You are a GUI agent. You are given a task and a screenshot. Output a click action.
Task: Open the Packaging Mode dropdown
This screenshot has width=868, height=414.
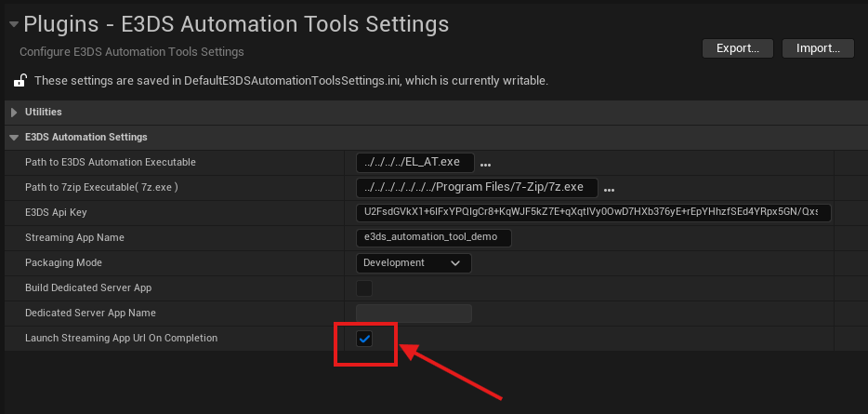point(414,263)
